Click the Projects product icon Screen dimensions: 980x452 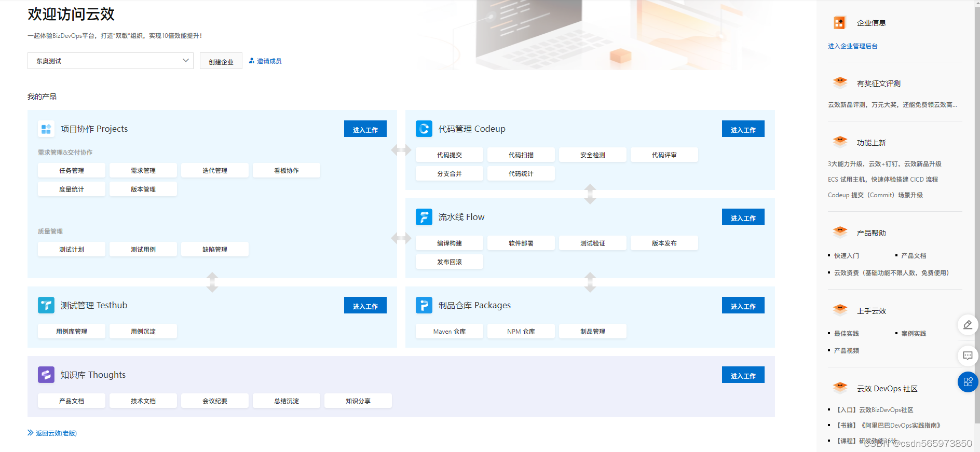(46, 129)
